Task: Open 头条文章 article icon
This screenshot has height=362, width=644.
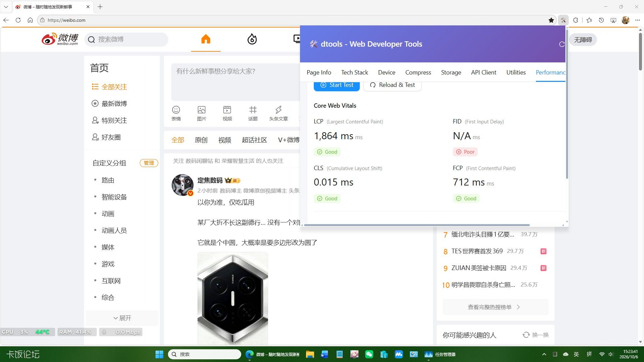Action: pos(278,113)
